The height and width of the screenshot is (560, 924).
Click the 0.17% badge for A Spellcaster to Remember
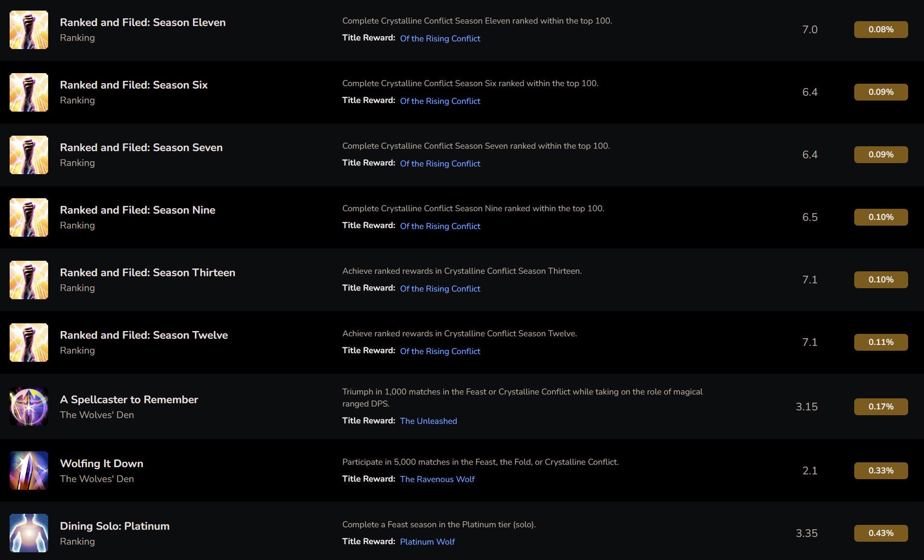pyautogui.click(x=881, y=407)
